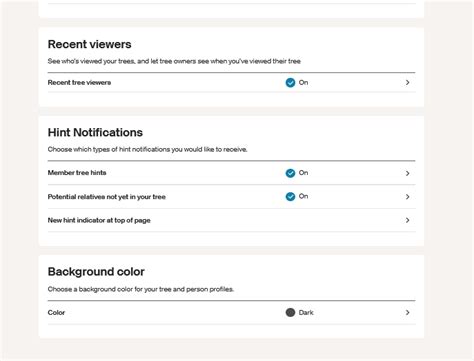474x361 pixels.
Task: Open New hint indicator at top of page label
Action: point(99,220)
